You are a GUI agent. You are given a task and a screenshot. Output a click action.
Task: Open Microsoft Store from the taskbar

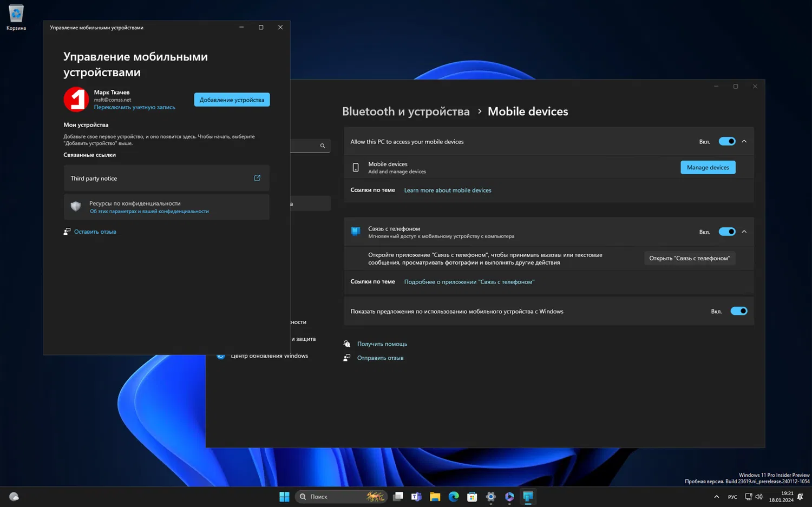[x=472, y=497]
